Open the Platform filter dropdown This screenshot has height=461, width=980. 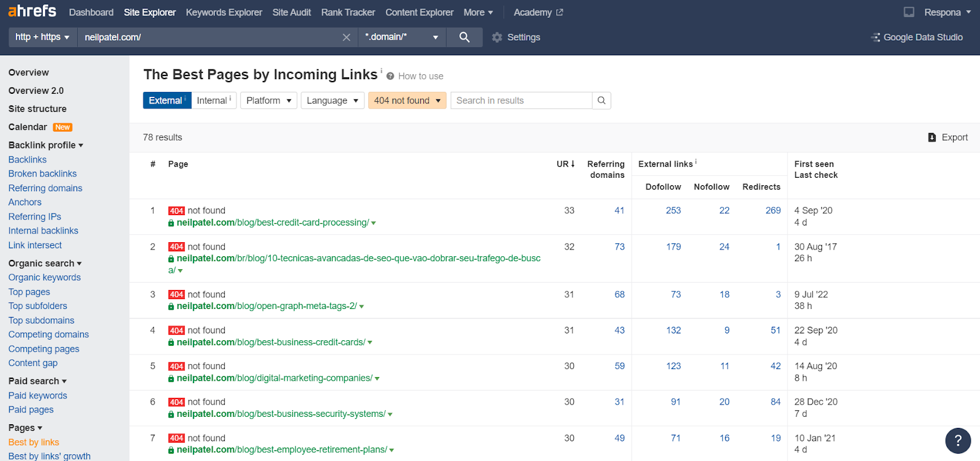pos(269,101)
